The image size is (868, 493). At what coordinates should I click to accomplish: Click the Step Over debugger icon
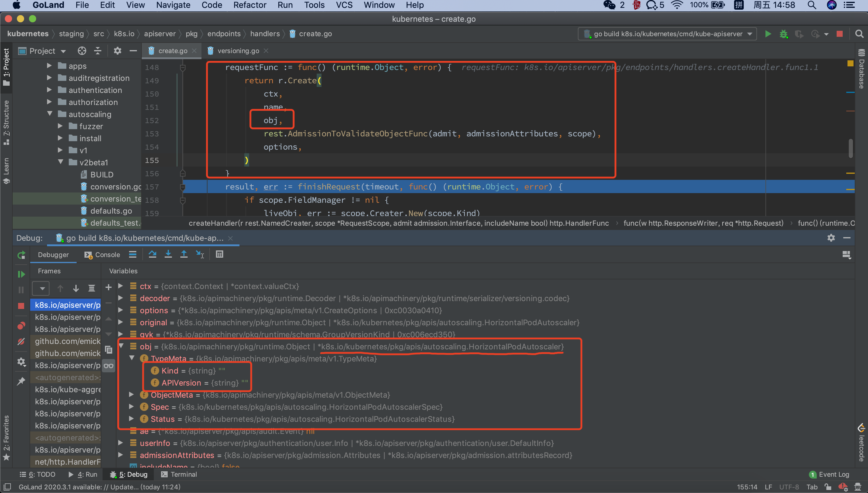[152, 254]
